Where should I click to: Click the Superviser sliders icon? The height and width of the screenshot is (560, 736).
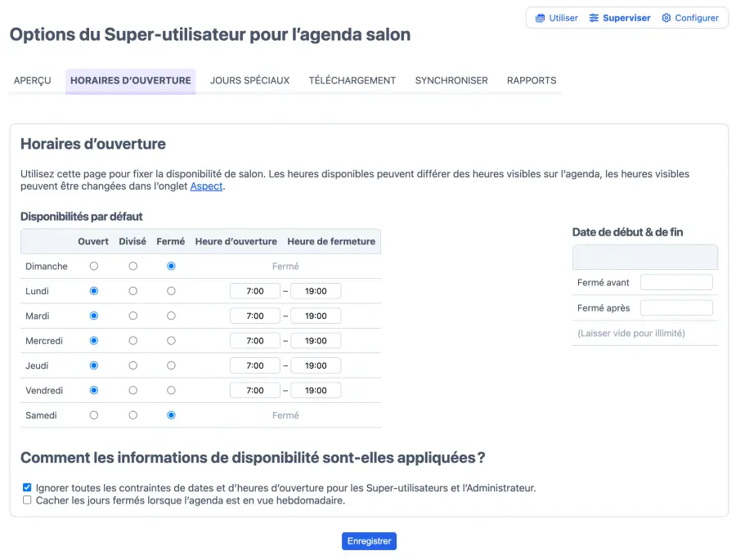click(x=595, y=18)
